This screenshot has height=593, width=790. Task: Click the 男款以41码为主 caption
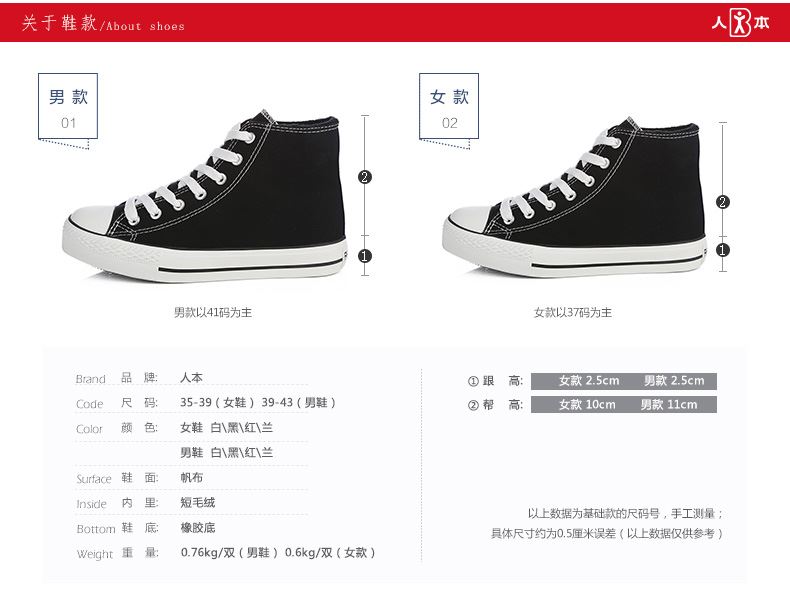(213, 312)
